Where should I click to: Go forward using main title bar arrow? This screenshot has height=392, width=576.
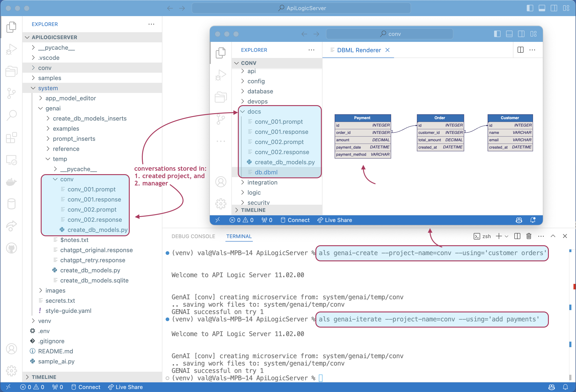click(x=182, y=8)
